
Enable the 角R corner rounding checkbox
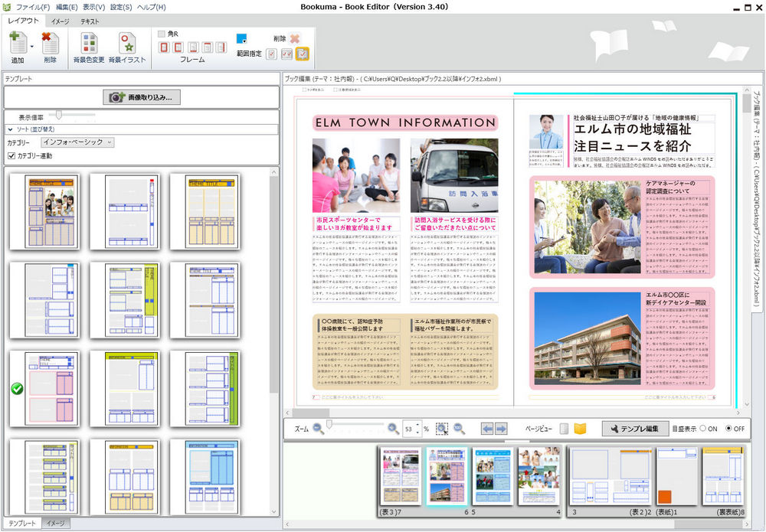162,33
